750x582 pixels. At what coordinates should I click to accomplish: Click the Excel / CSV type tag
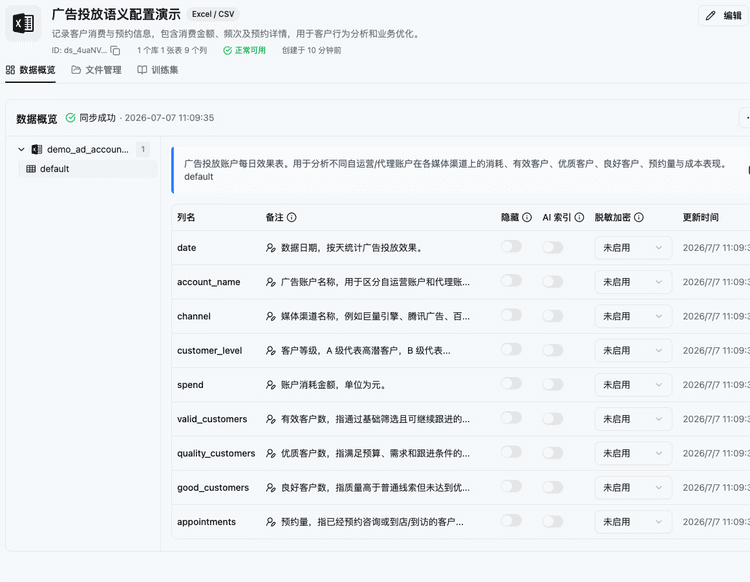tap(213, 14)
